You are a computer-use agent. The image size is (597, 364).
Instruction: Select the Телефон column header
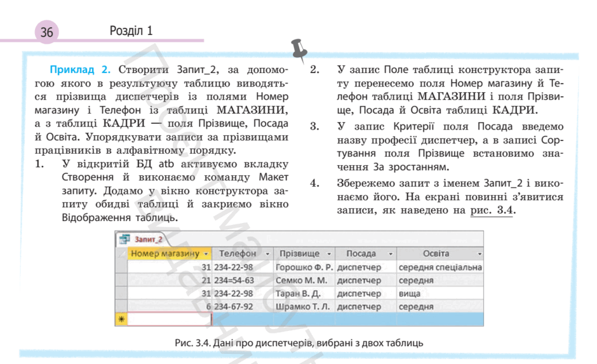point(243,253)
